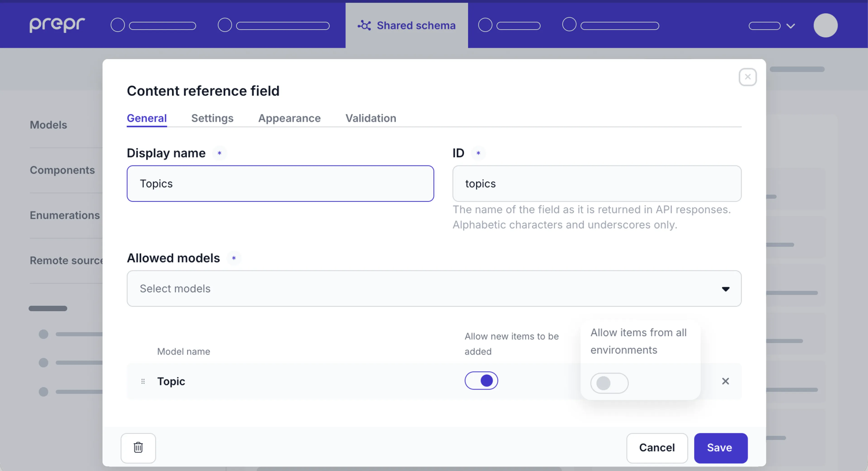Click the trash delete field icon

(x=138, y=448)
